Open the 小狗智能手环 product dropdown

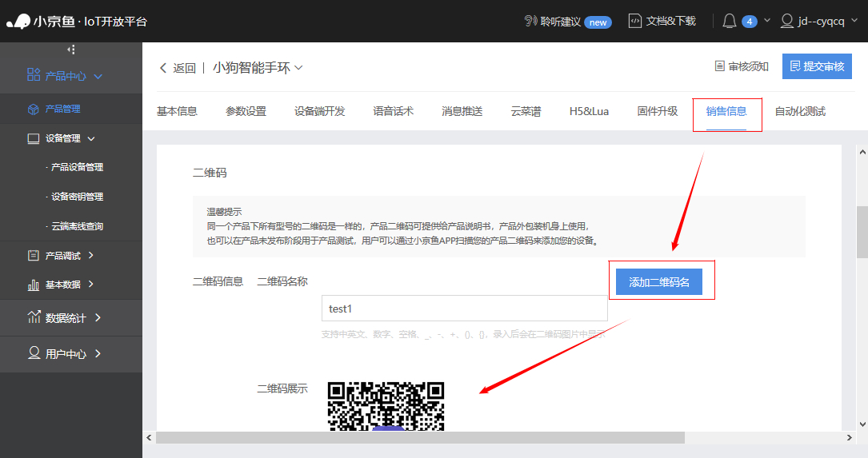click(x=298, y=68)
